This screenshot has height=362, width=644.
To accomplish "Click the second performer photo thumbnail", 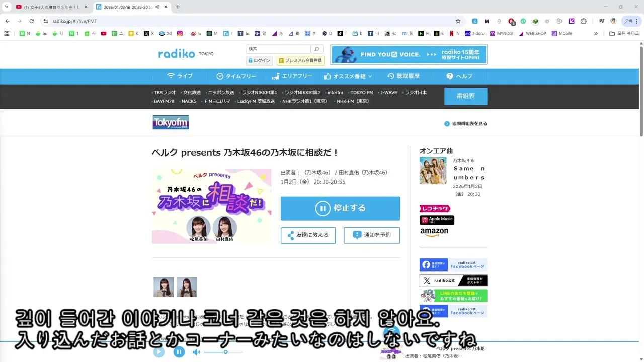I will pyautogui.click(x=187, y=287).
